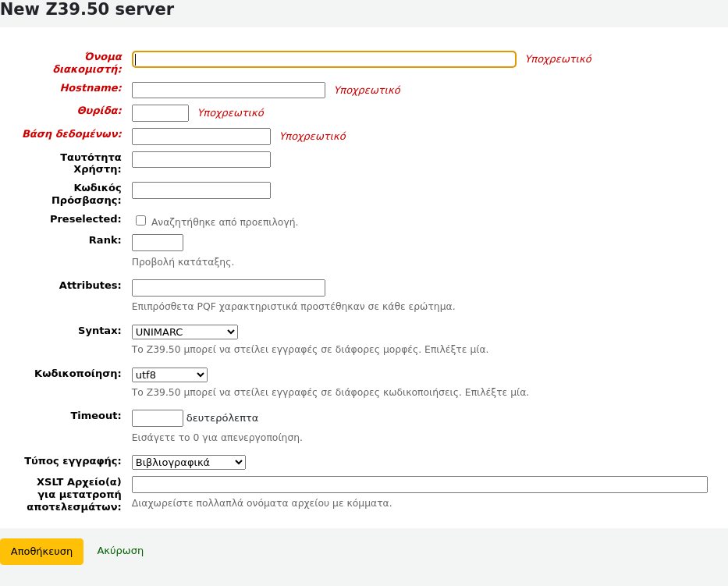This screenshot has width=728, height=586.
Task: Click the Όνομα διακομιστή text field
Action: [324, 59]
